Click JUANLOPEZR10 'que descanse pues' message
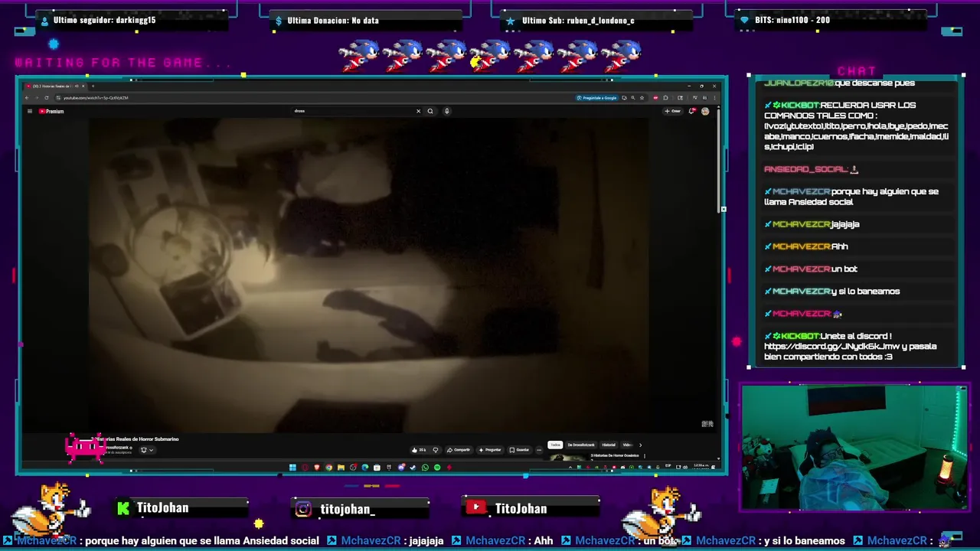 coord(839,83)
